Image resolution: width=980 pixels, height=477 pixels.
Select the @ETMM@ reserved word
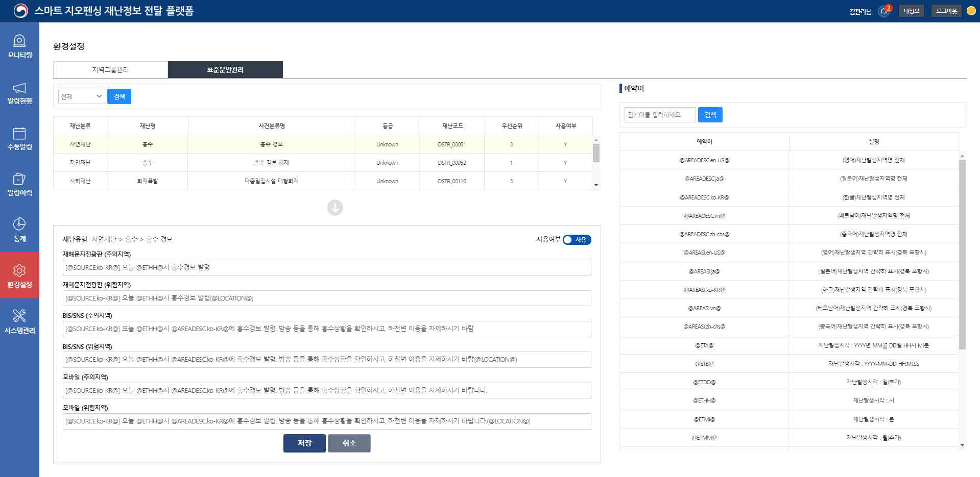click(x=704, y=438)
